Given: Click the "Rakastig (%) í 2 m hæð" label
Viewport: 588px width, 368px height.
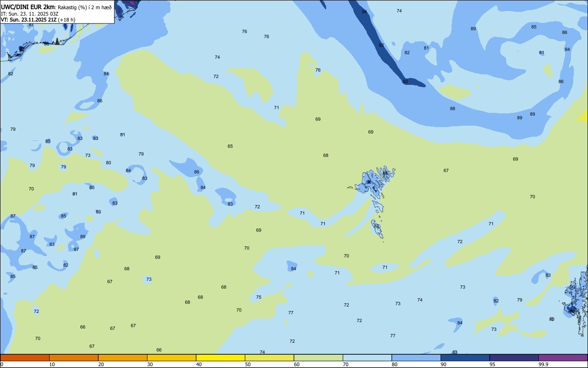Looking at the screenshot, I should point(85,7).
